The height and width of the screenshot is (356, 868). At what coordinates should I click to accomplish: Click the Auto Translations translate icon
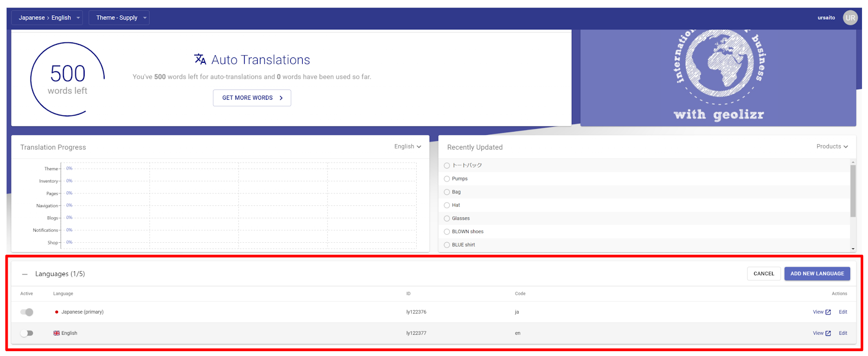pyautogui.click(x=200, y=59)
